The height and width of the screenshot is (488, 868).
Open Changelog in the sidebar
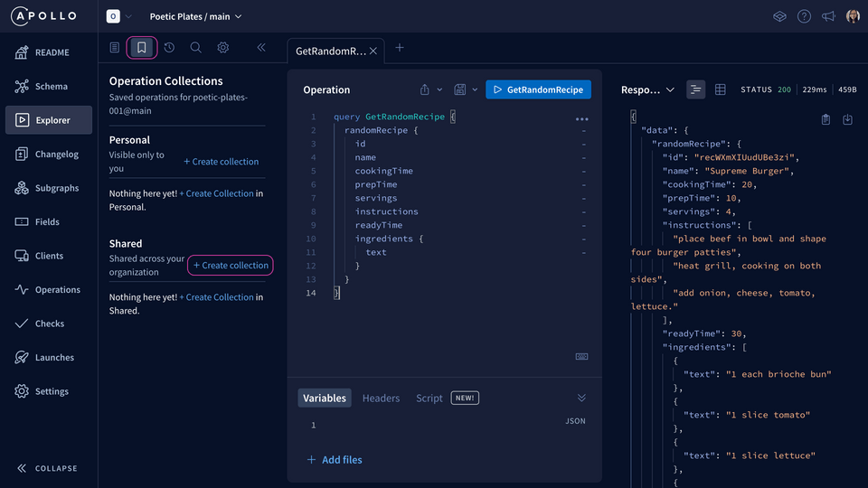[x=49, y=154]
